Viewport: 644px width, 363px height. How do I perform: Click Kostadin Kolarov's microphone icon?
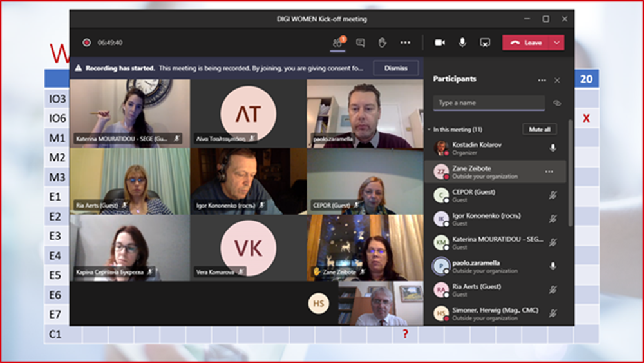(x=553, y=148)
